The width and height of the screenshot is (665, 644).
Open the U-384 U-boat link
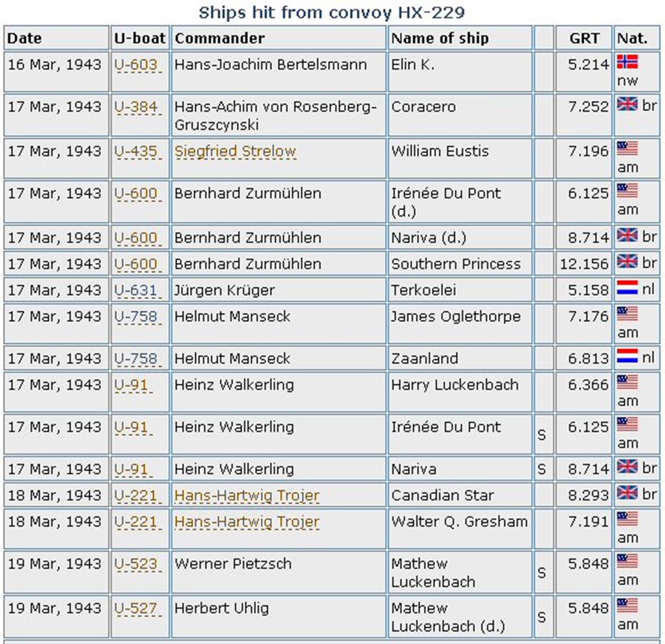tap(135, 107)
